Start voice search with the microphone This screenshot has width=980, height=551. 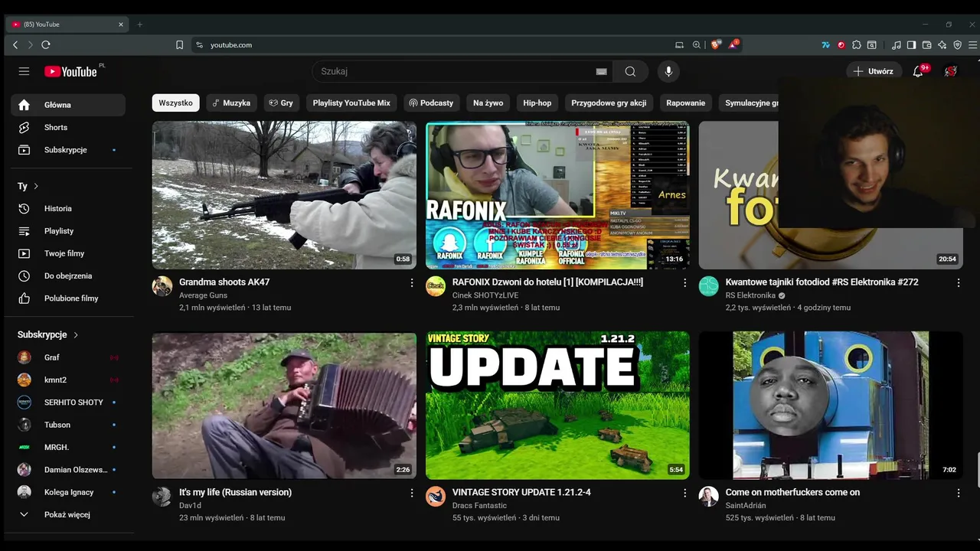coord(668,71)
